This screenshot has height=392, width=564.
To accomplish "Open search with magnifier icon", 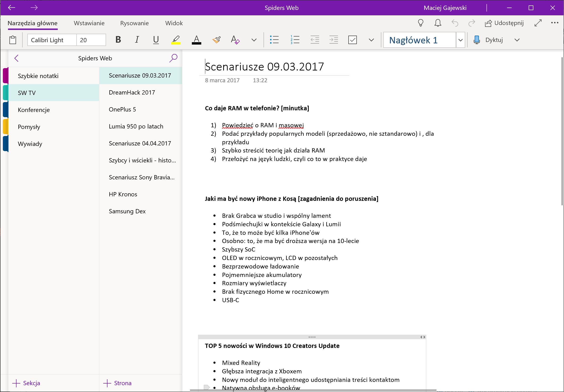I will 173,58.
